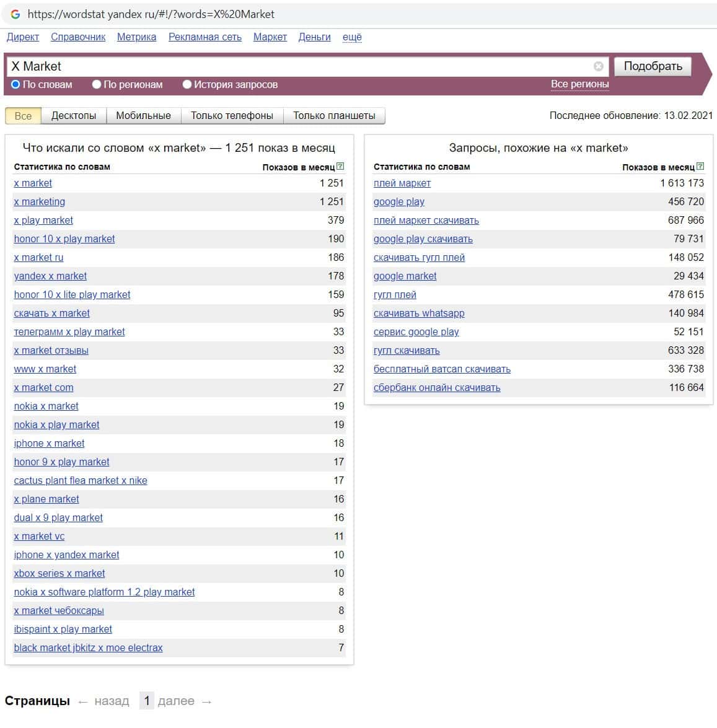Go to the "Метрика" service link

136,37
